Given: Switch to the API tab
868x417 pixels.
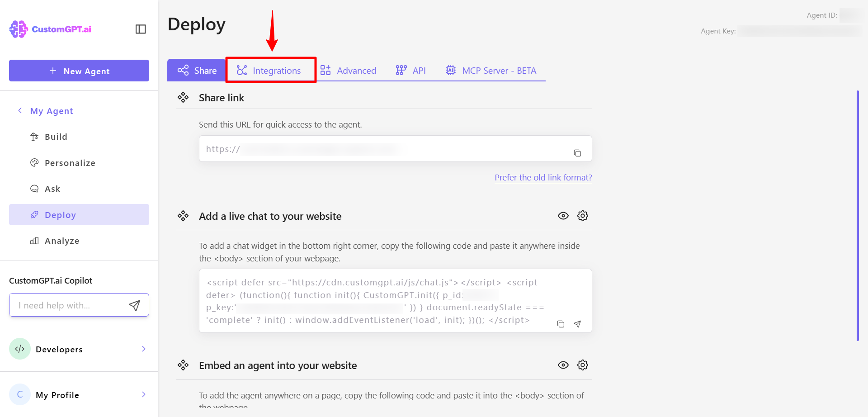Looking at the screenshot, I should pos(410,71).
